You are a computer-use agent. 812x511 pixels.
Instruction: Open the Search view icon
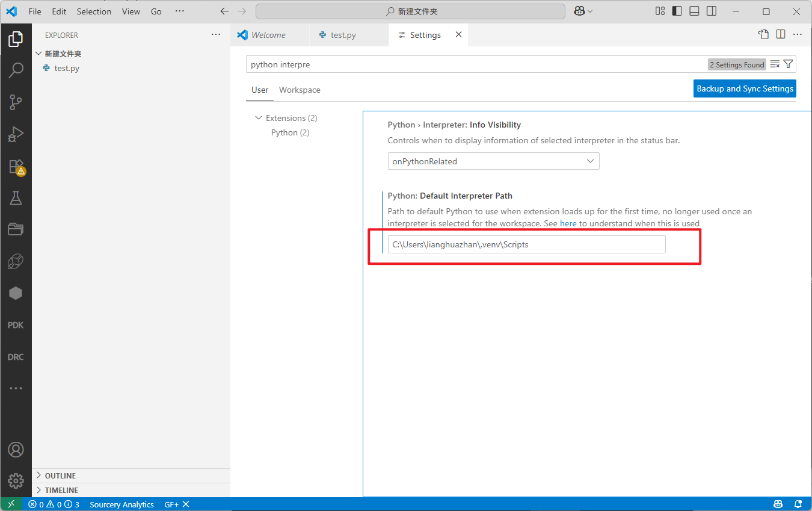coord(16,70)
